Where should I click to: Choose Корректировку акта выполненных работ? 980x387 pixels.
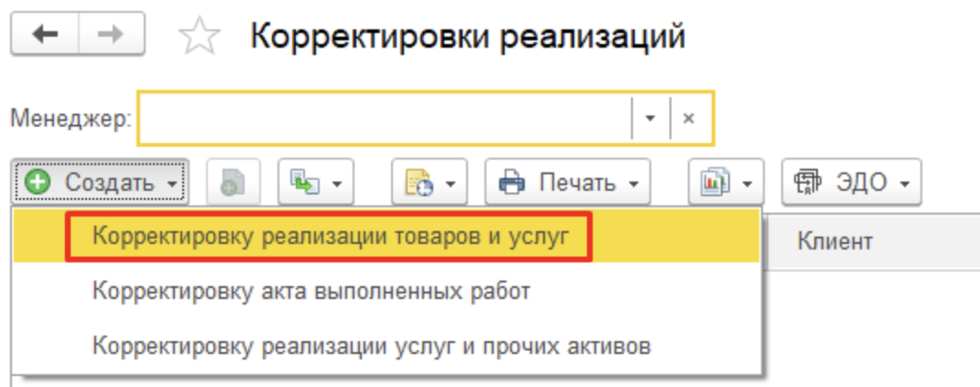pyautogui.click(x=311, y=293)
